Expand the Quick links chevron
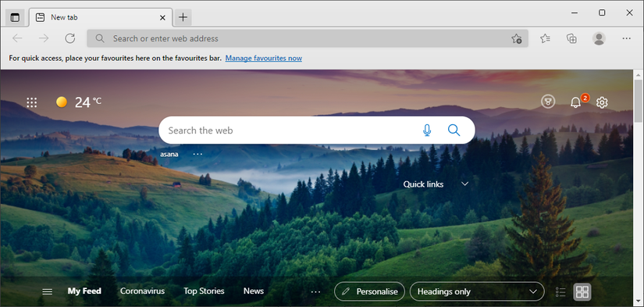This screenshot has width=644, height=307. click(465, 184)
